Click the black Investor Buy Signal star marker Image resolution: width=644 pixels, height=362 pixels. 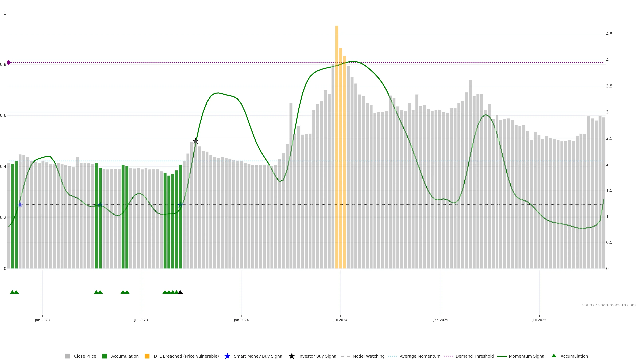click(x=196, y=141)
